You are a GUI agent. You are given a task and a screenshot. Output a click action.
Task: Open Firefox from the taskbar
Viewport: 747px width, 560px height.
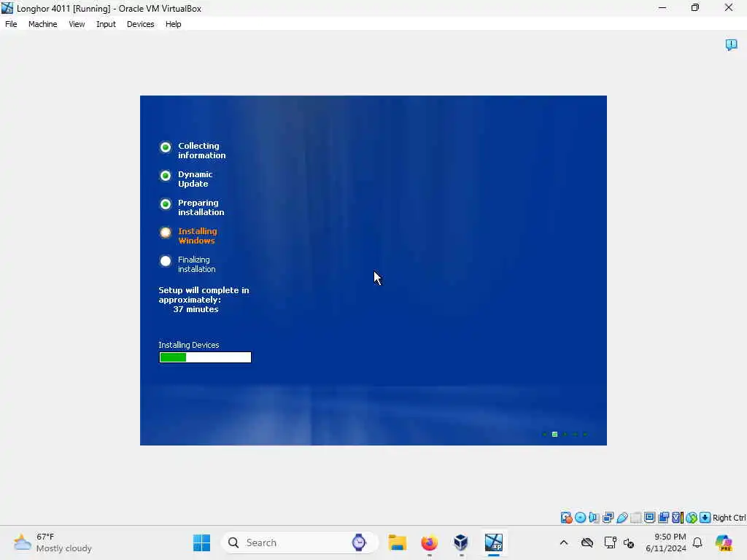[x=429, y=542]
